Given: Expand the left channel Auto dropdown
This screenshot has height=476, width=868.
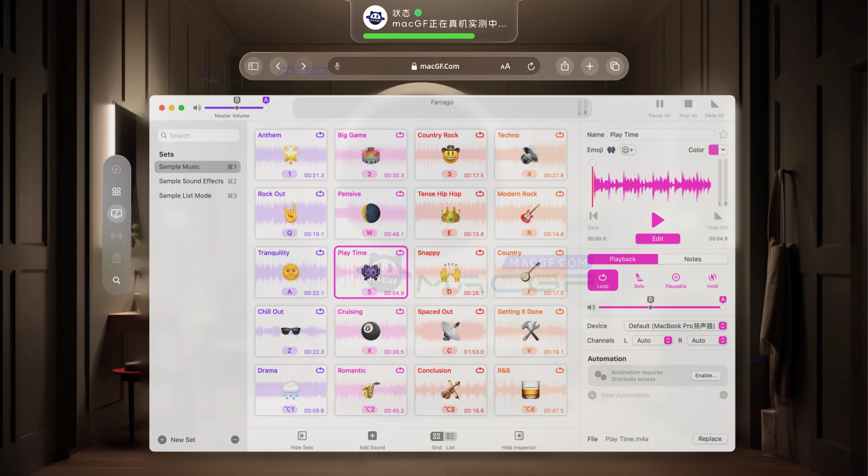Looking at the screenshot, I should tap(652, 340).
